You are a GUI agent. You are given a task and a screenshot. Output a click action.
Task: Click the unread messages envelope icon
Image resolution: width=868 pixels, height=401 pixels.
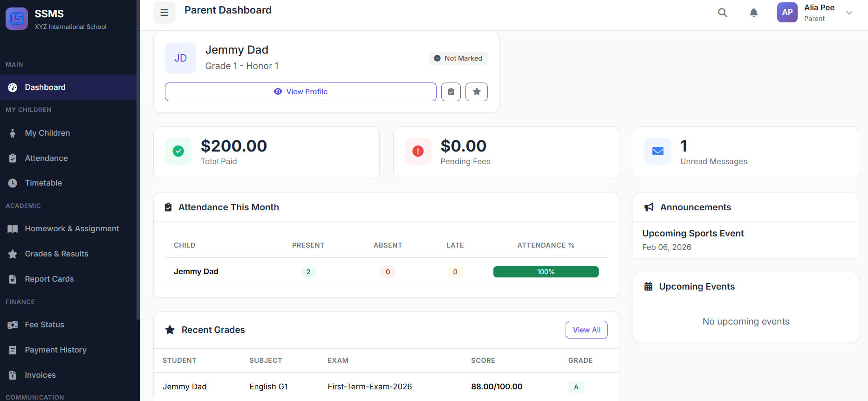click(657, 151)
